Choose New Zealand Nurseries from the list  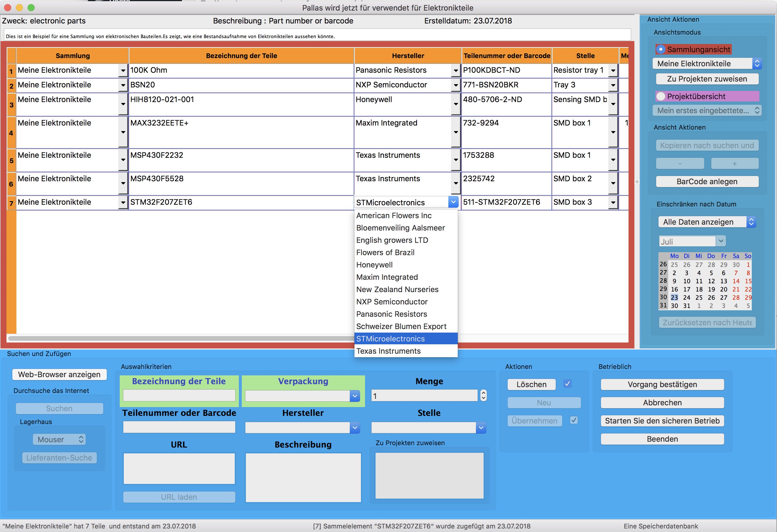pos(406,289)
